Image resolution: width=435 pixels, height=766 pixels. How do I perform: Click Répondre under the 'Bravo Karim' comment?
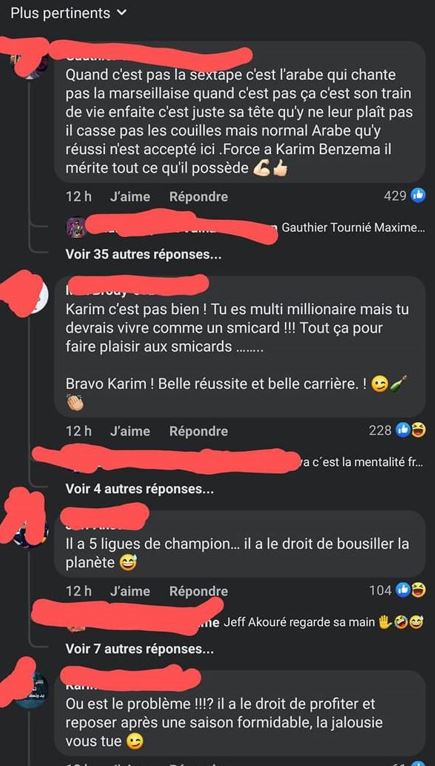(198, 431)
